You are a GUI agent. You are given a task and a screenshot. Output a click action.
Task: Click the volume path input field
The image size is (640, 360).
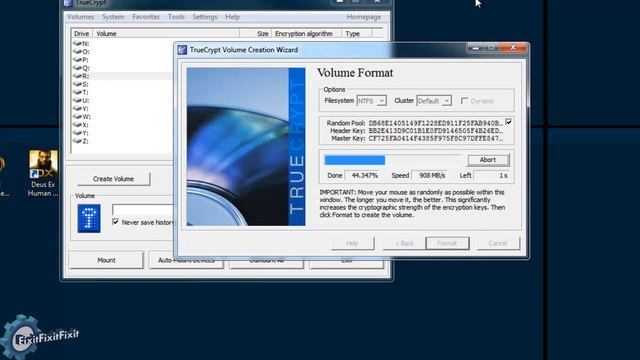[143, 210]
